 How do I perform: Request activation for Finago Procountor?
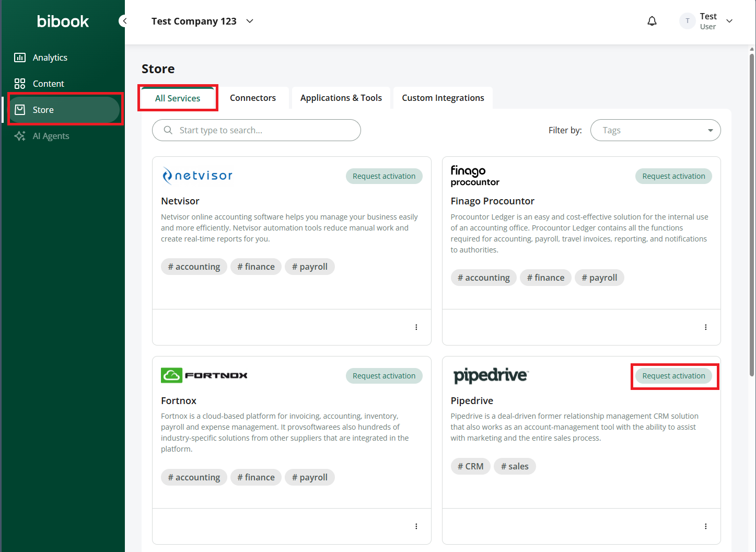point(673,176)
